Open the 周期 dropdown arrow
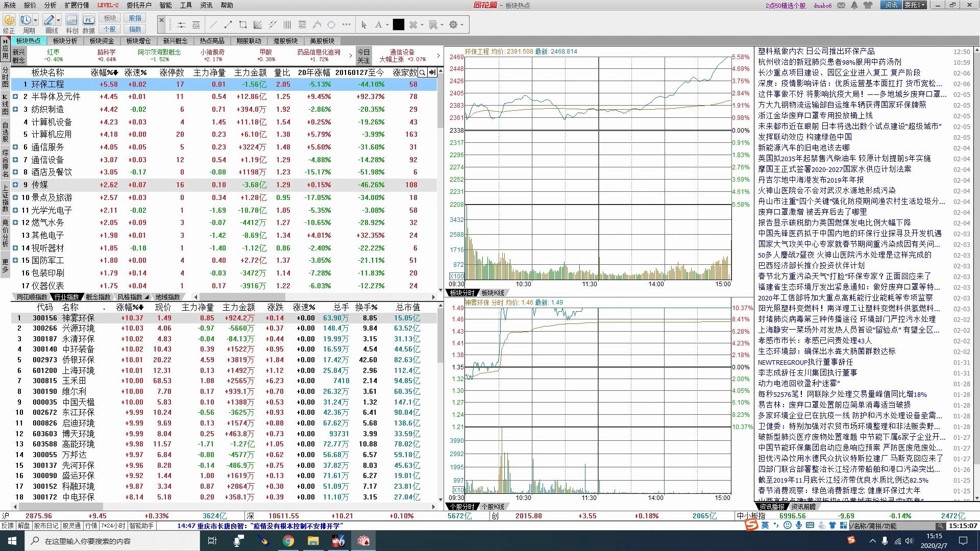980x551 pixels. click(x=35, y=20)
